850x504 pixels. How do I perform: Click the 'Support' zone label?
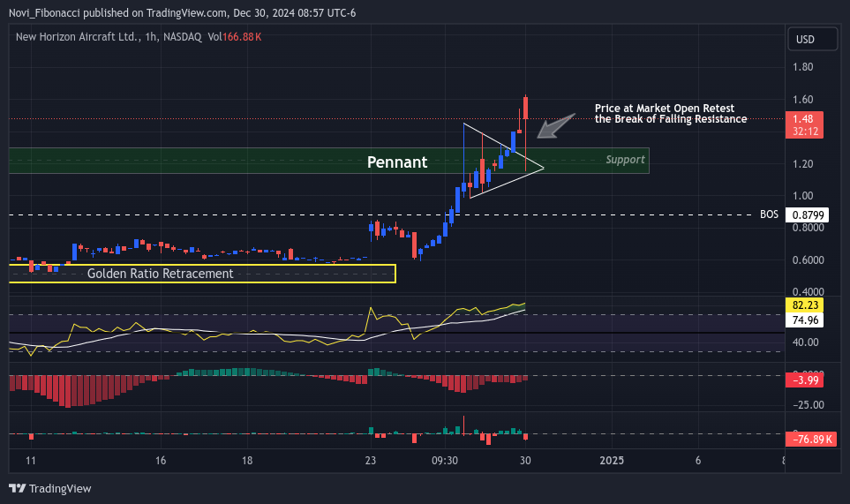pos(625,160)
